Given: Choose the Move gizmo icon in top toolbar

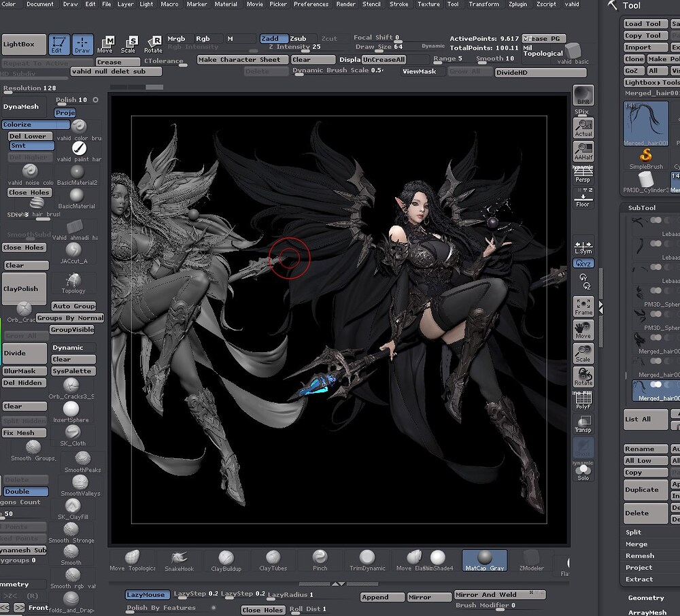Looking at the screenshot, I should pos(105,44).
